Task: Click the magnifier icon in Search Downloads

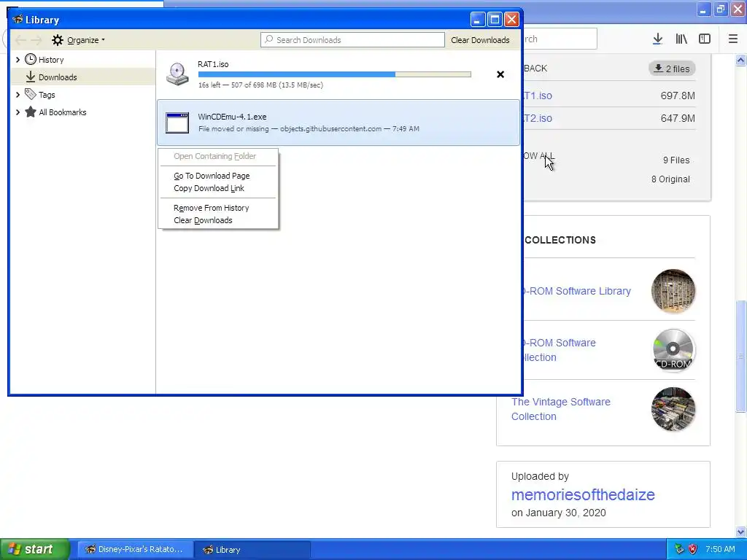Action: 268,39
